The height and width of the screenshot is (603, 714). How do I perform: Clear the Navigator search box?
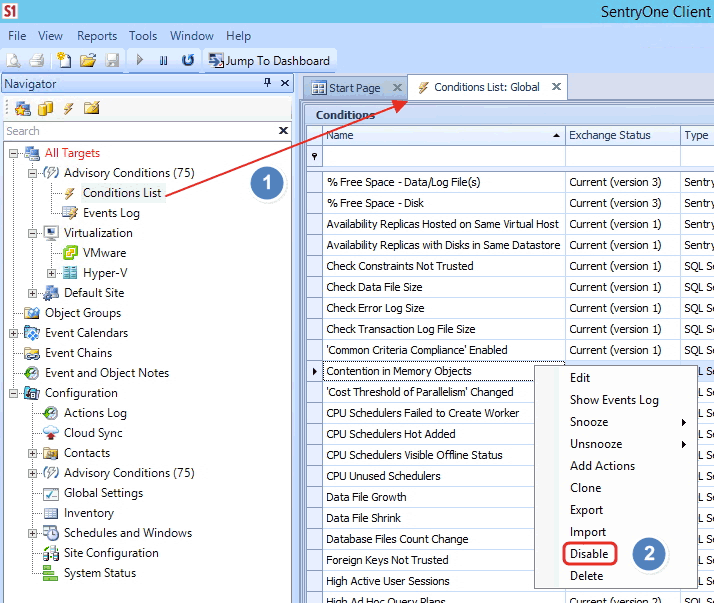[283, 131]
